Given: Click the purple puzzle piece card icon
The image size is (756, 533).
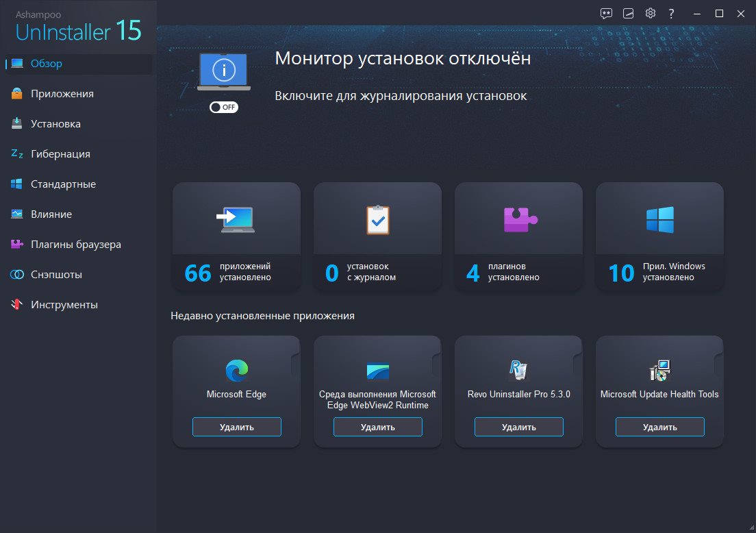Looking at the screenshot, I should coord(520,220).
